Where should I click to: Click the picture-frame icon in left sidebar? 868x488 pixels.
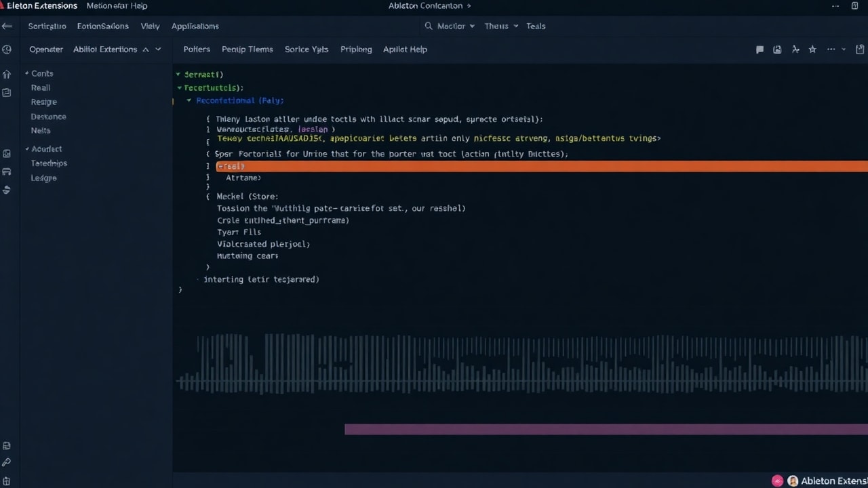tap(7, 154)
